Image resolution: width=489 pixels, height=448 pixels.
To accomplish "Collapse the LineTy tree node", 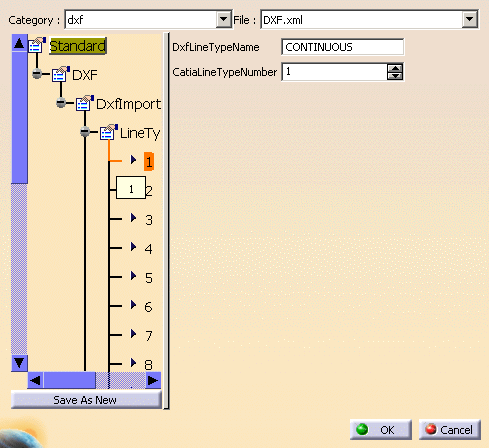I will click(85, 132).
